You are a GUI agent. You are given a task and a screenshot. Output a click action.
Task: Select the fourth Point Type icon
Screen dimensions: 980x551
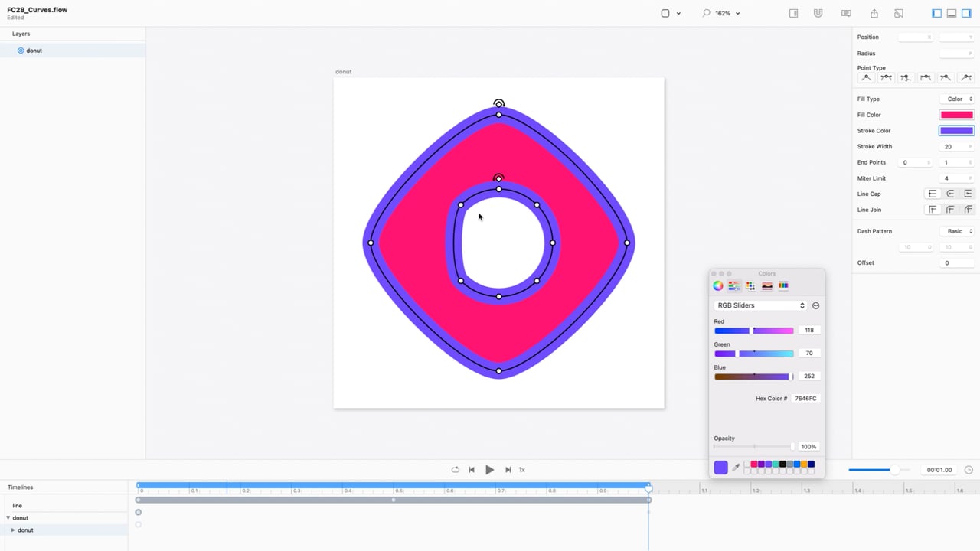pyautogui.click(x=926, y=78)
